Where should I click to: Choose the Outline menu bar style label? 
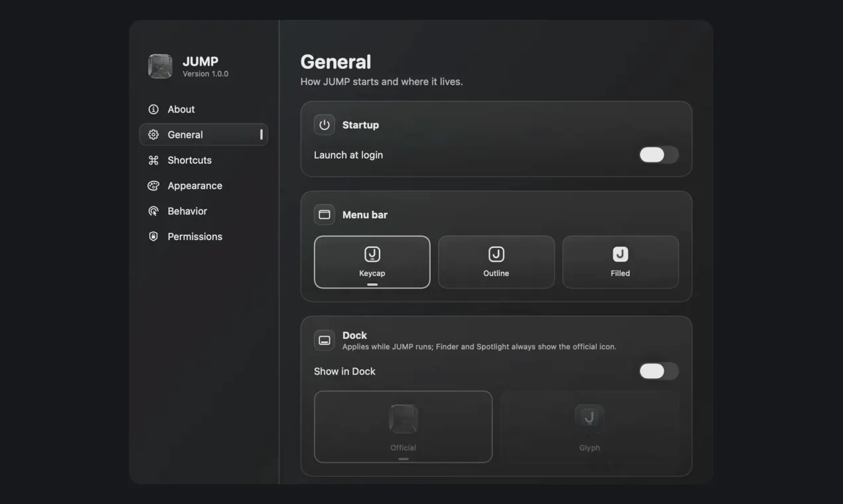click(x=497, y=273)
